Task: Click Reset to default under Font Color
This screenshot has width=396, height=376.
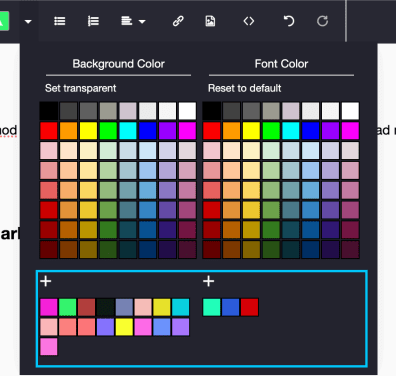Action: coord(244,88)
